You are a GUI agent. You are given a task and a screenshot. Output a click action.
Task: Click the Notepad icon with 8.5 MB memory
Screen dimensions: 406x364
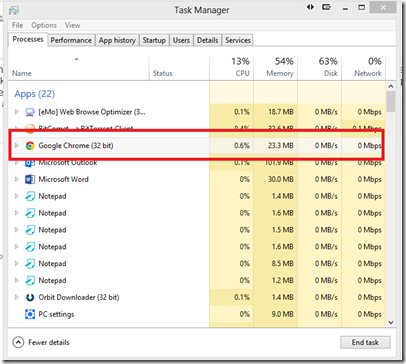30,264
